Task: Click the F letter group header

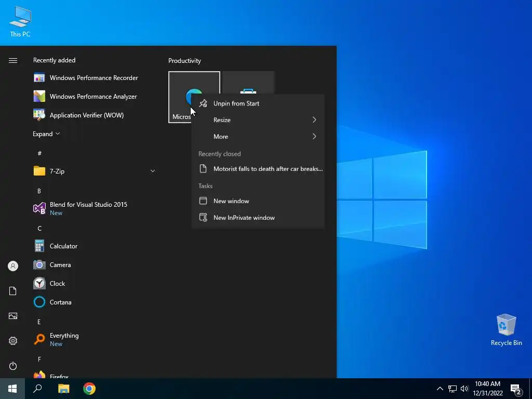Action: tap(39, 359)
